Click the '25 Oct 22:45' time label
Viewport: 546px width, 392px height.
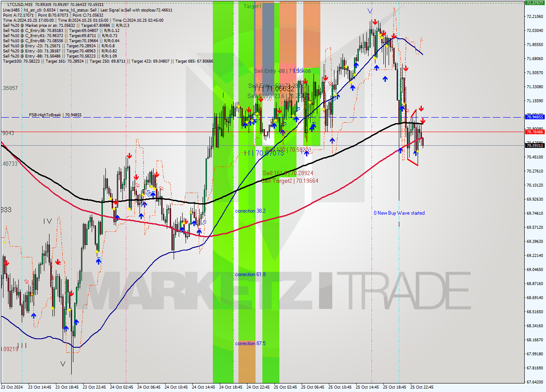[x=422, y=387]
